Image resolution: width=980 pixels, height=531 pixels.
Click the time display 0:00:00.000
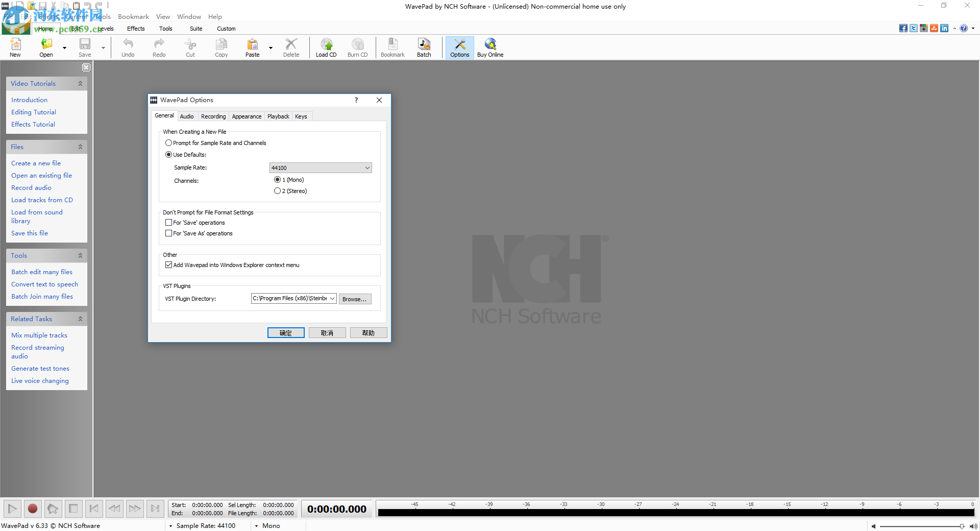click(337, 509)
